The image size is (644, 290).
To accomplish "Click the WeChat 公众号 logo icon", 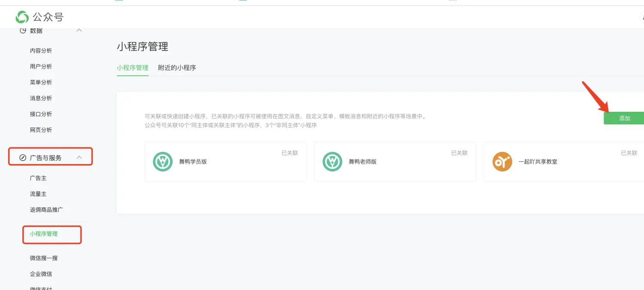I will pos(22,17).
